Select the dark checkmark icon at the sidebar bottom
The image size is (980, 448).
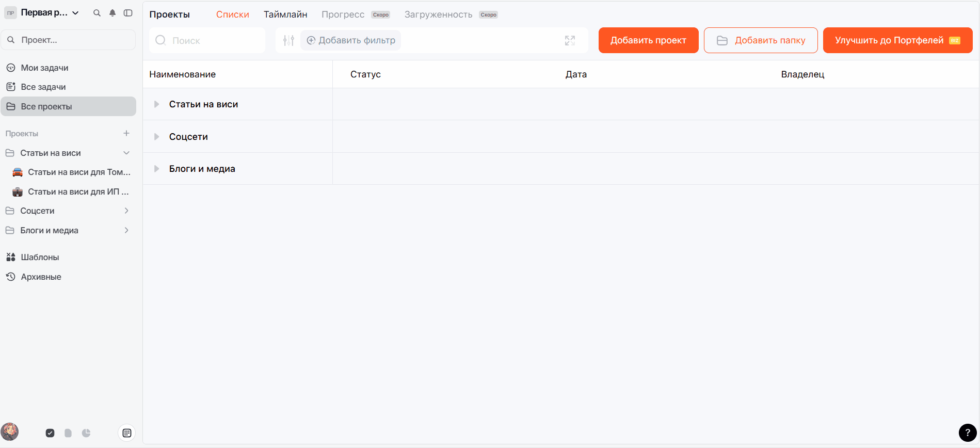coord(50,433)
